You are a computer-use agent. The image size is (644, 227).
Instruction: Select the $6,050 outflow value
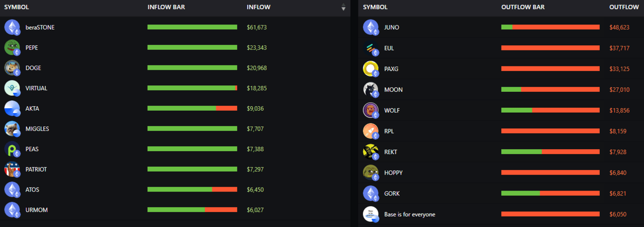(x=618, y=215)
